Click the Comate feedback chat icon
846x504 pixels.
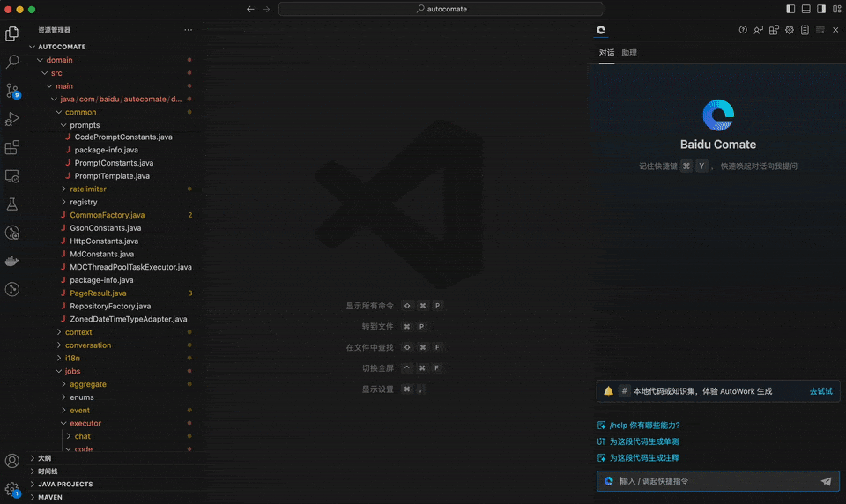(758, 30)
